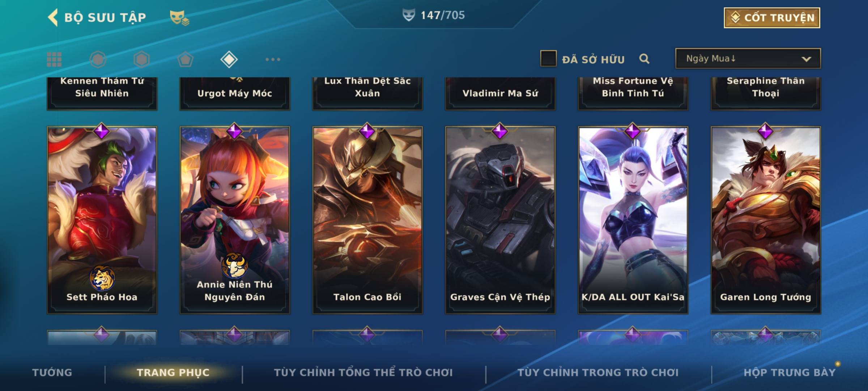The height and width of the screenshot is (391, 868).
Task: Expand the Ngày Mua sort dropdown
Action: click(x=748, y=59)
